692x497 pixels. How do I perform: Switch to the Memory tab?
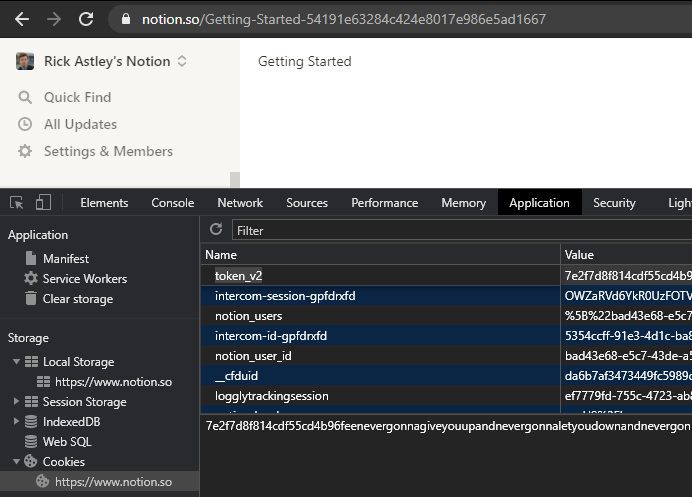[x=463, y=203]
